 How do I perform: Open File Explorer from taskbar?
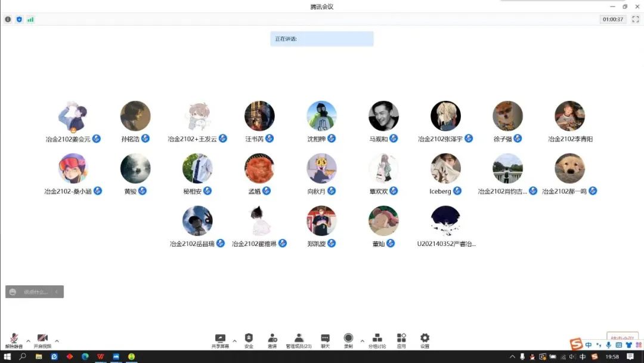(x=39, y=356)
